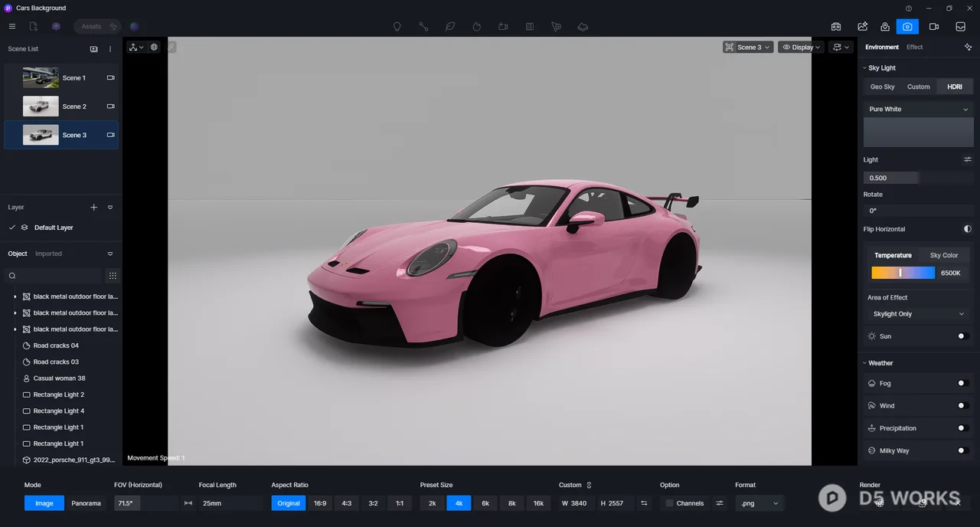Image resolution: width=980 pixels, height=527 pixels.
Task: Click the Light intensity 0.500 slider
Action: point(918,178)
